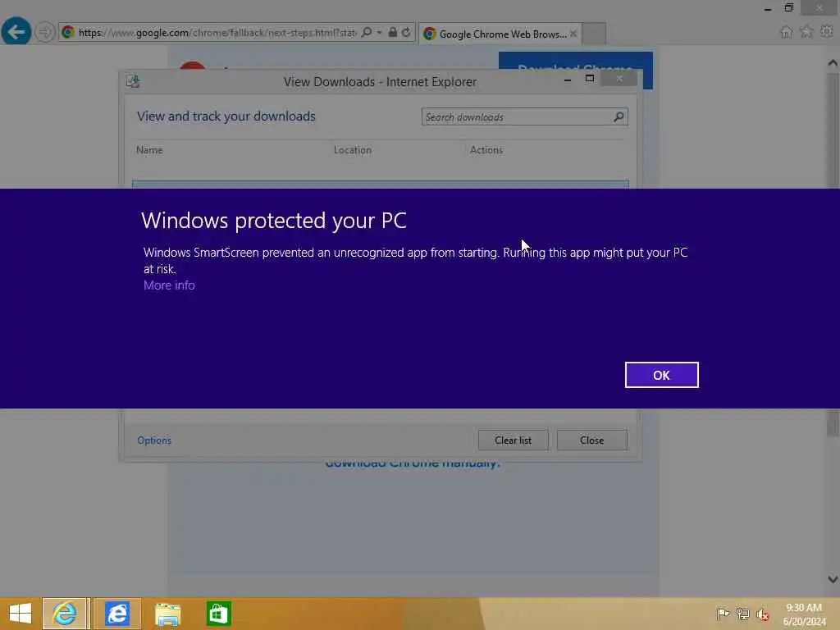The width and height of the screenshot is (840, 630).
Task: Click the Internet Explorer forward arrow
Action: [44, 32]
